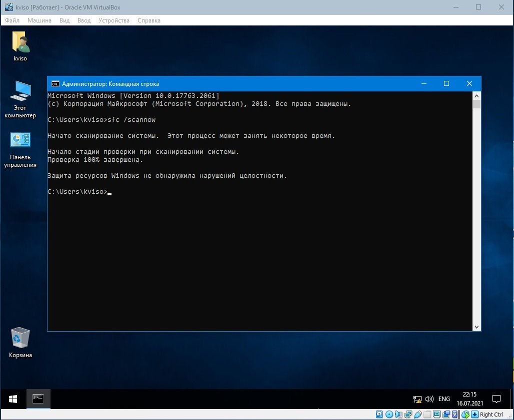514x420 pixels.
Task: Click the Right Ctrl host key label
Action: [x=491, y=415]
